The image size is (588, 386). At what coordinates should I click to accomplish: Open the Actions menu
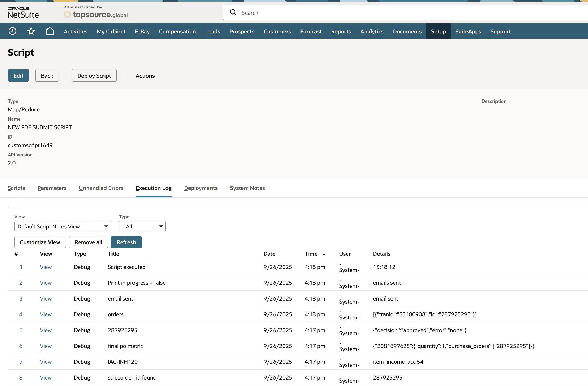[145, 76]
